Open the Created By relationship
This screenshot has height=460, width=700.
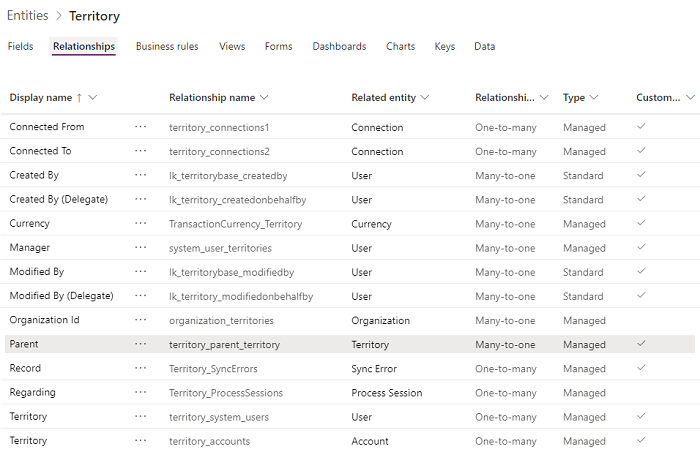point(35,175)
